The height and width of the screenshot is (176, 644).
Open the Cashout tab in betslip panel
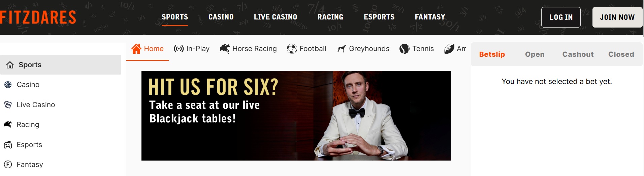578,54
